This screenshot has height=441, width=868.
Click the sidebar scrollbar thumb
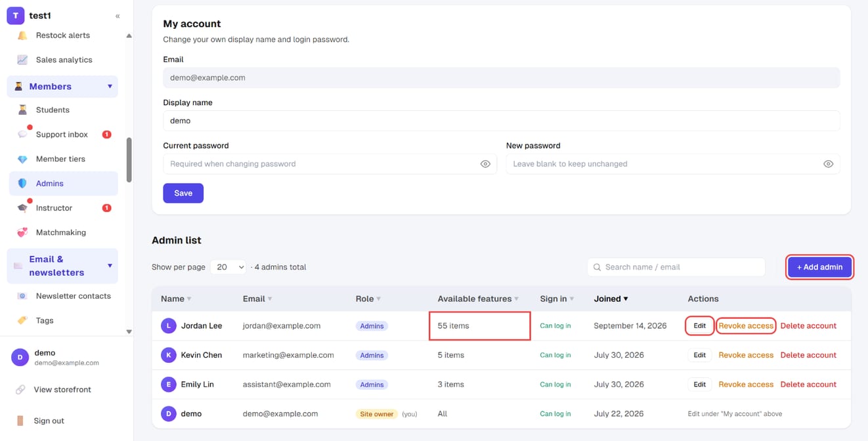(x=129, y=159)
